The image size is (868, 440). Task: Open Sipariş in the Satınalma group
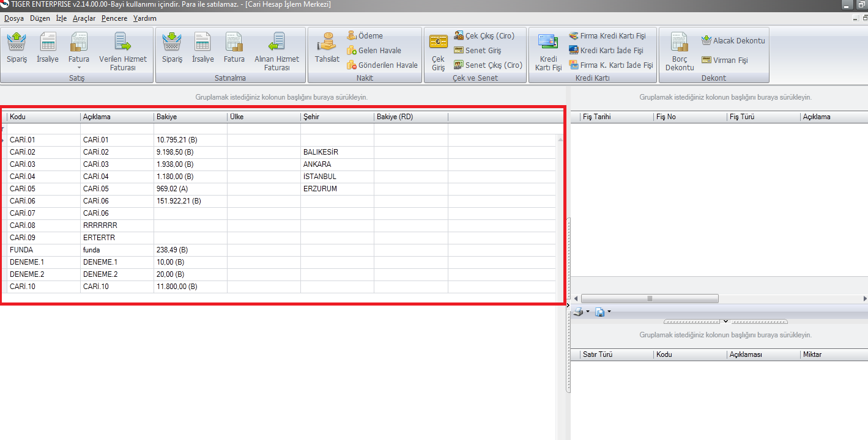click(172, 48)
